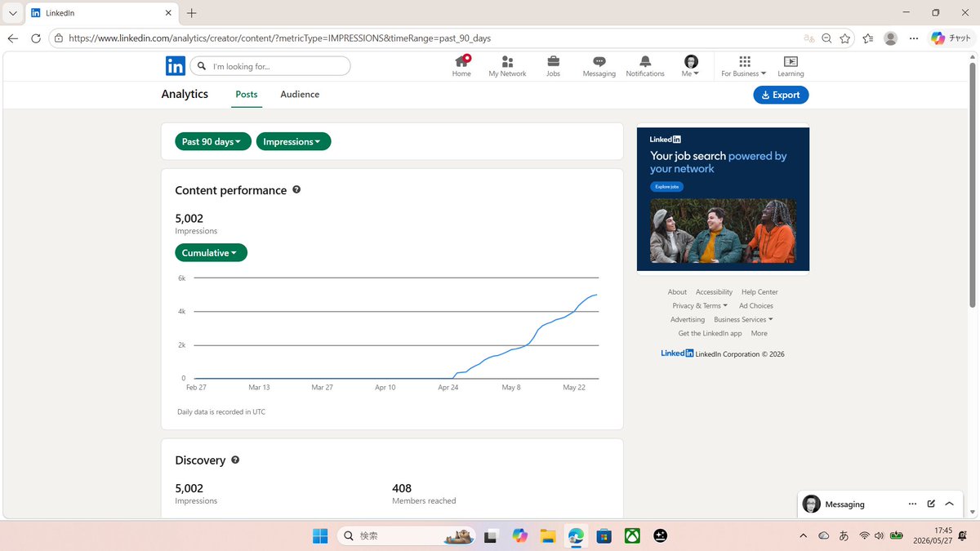The image size is (980, 551).
Task: Expand the Messaging panel with chevron
Action: pos(950,504)
